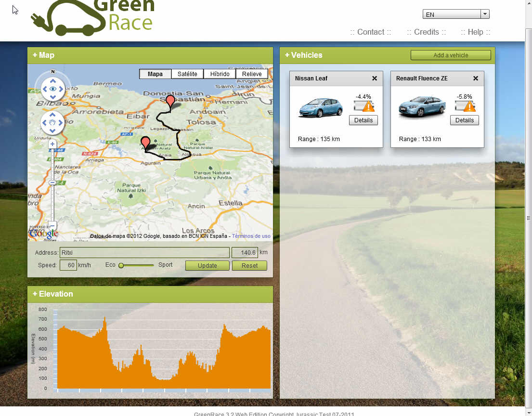Click the Green Race car logo

(x=92, y=17)
